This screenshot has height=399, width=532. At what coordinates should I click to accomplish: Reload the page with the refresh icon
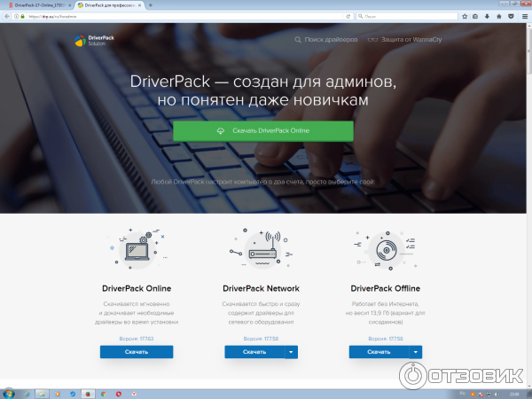[x=348, y=16]
